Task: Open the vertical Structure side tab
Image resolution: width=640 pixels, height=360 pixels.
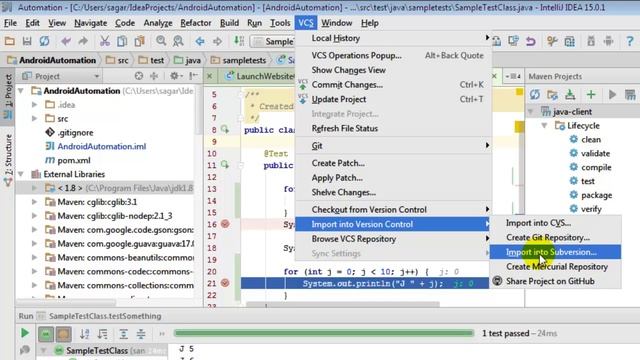Action: pyautogui.click(x=8, y=160)
